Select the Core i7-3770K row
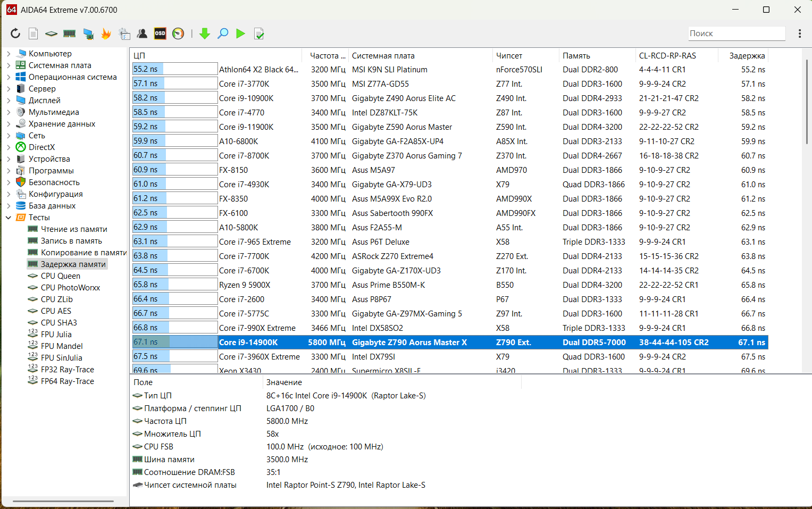Screen dimensions: 812x509 click(x=449, y=84)
